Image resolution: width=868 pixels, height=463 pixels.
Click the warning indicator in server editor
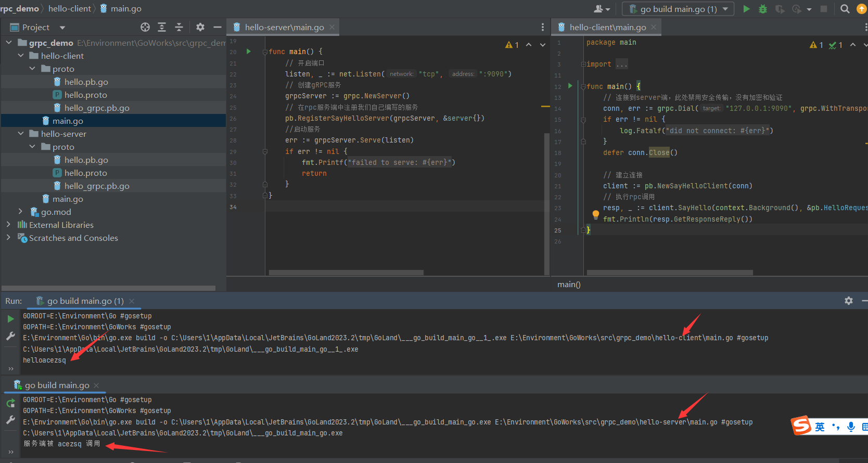(512, 45)
